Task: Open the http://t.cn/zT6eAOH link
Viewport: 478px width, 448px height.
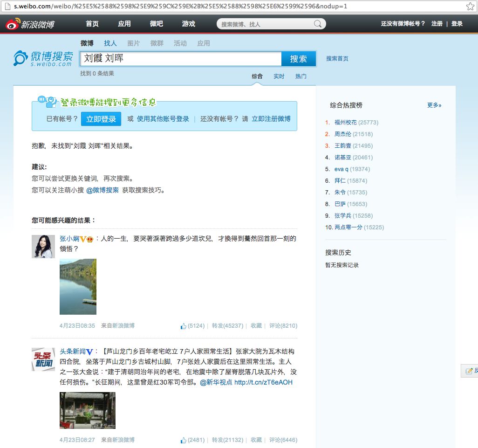Action: (x=263, y=382)
